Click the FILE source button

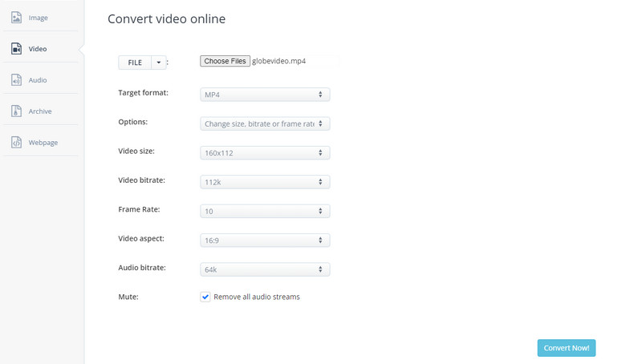(135, 63)
